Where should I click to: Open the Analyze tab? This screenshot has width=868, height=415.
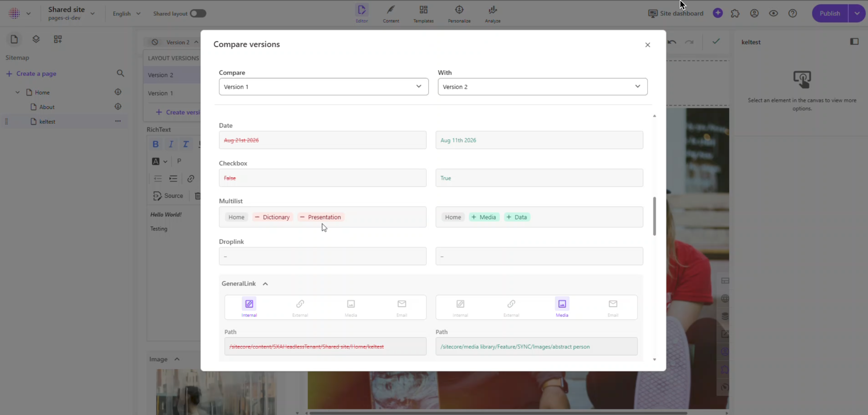pyautogui.click(x=492, y=14)
